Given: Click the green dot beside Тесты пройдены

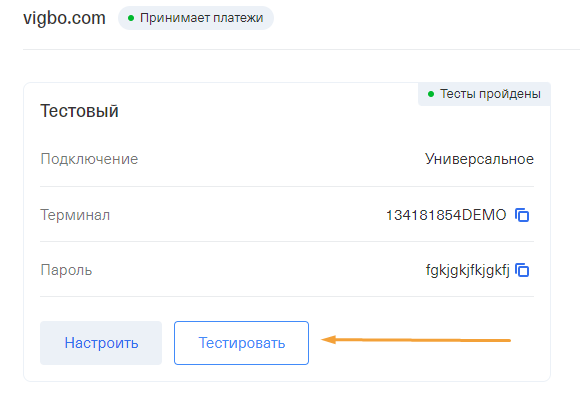Looking at the screenshot, I should coord(431,94).
